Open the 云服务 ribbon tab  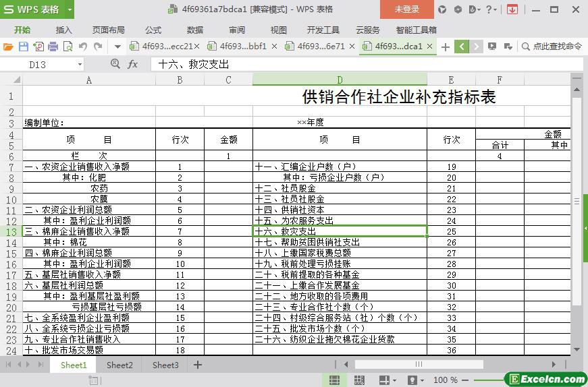point(368,30)
